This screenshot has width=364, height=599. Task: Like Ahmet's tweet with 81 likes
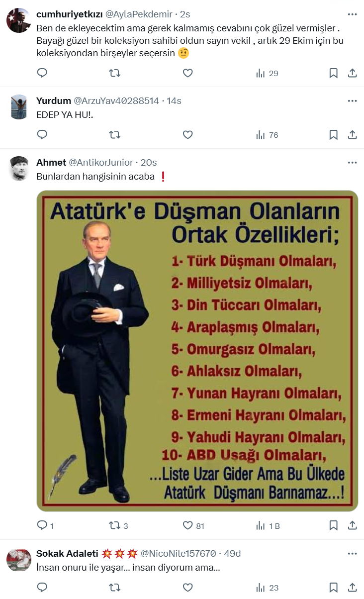pyautogui.click(x=193, y=526)
